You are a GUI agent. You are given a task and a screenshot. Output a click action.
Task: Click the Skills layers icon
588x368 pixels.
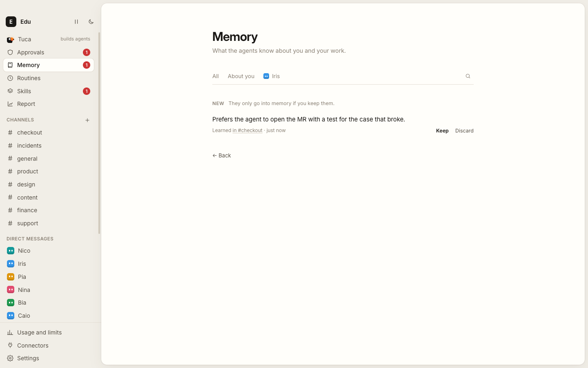pos(10,91)
